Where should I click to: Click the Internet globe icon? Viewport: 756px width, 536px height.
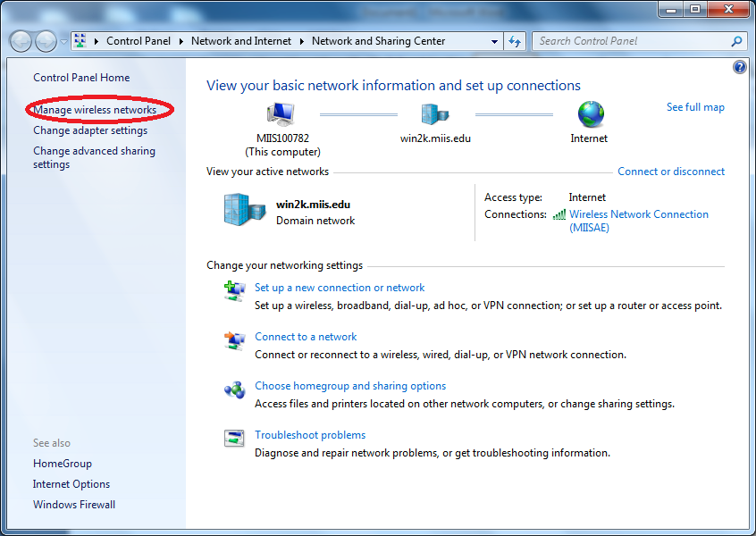(589, 114)
